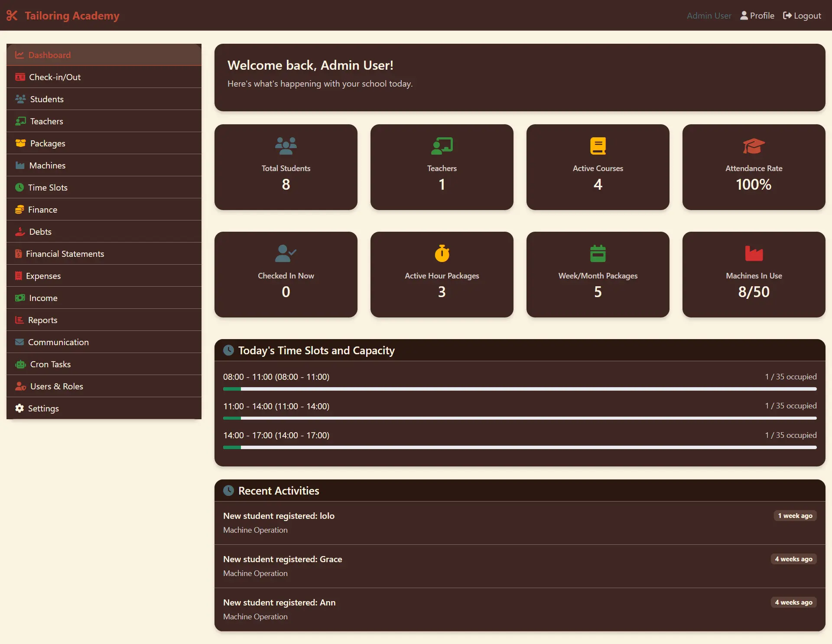Click the Income money-bill icon in sidebar

(x=20, y=298)
